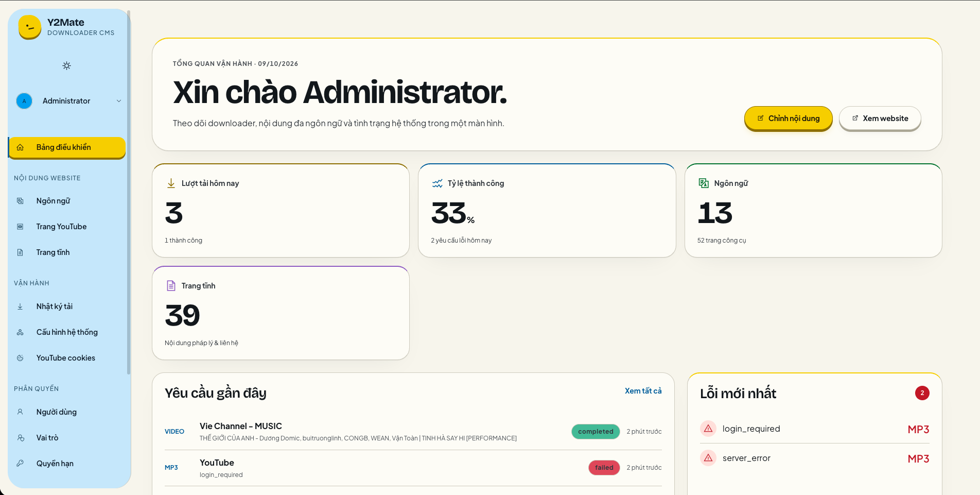Open Người dùng in sidebar
980x495 pixels.
(67, 412)
